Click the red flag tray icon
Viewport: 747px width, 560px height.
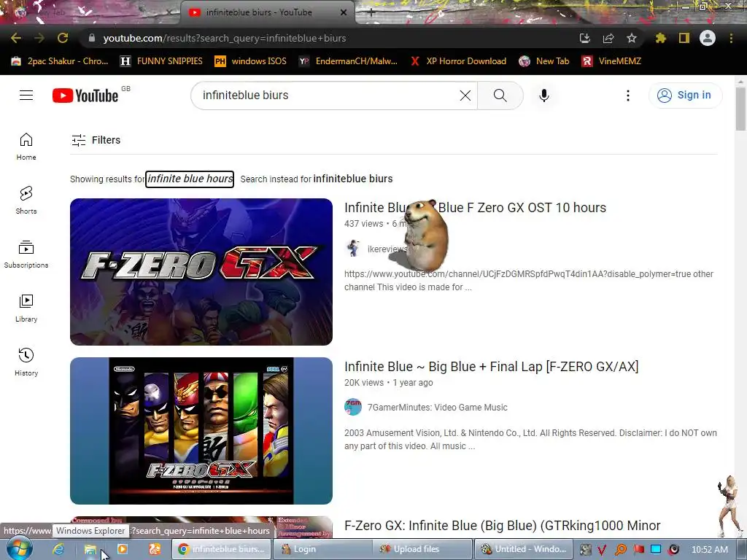coord(638,549)
